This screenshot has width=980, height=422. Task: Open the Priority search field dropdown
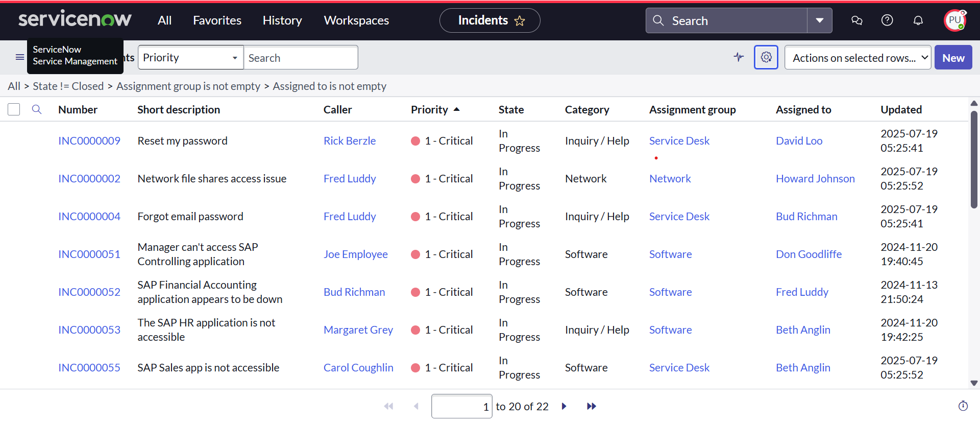[x=190, y=58]
